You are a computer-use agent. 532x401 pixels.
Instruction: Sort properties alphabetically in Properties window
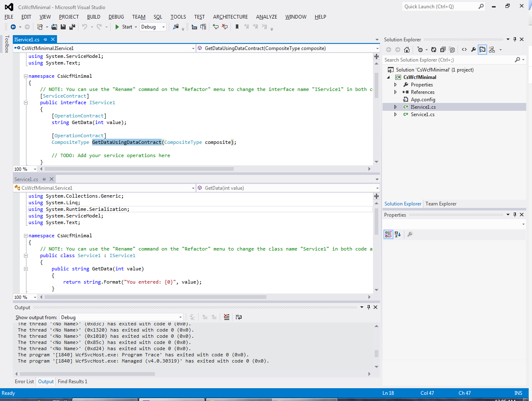(397, 234)
